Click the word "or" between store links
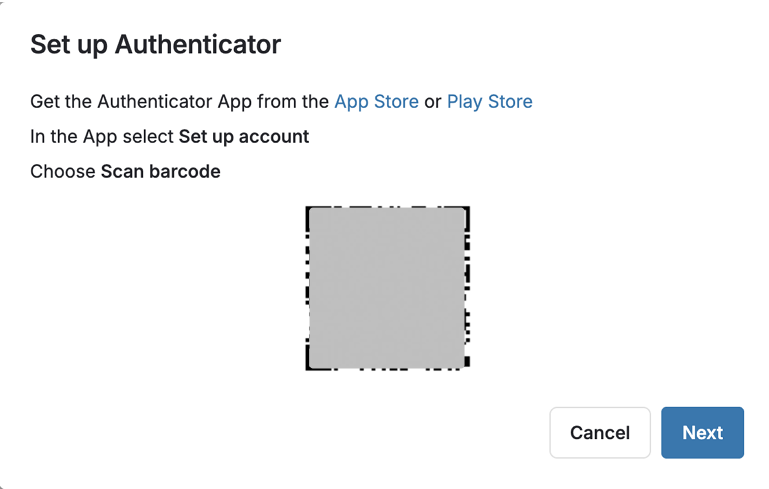The width and height of the screenshot is (769, 489). pos(433,101)
